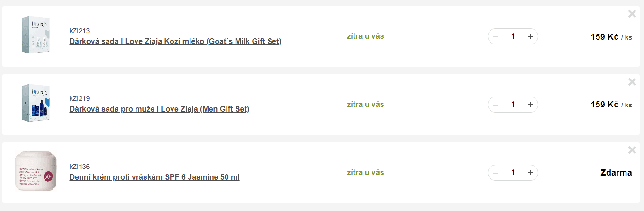Decrease quantity of Goat's Milk Gift Set
The height and width of the screenshot is (211, 644).
(496, 36)
